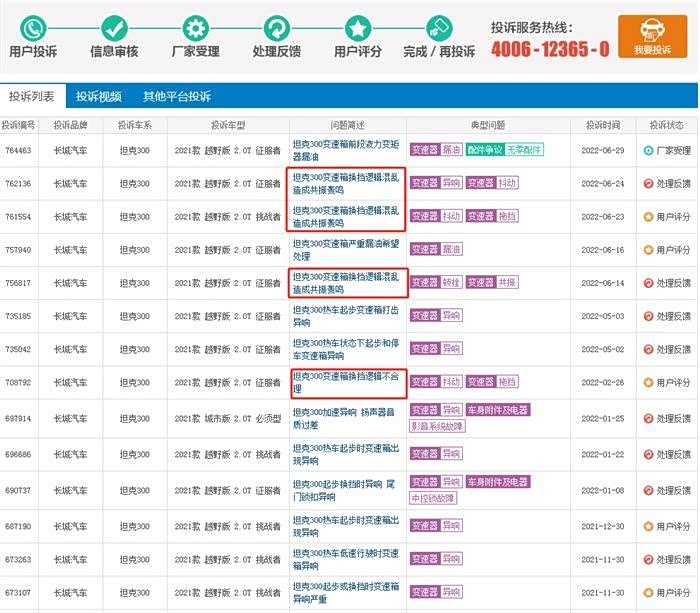Image resolution: width=700 pixels, height=613 pixels.
Task: Click the 变速器 共振 tag in row 756817
Action: click(492, 282)
